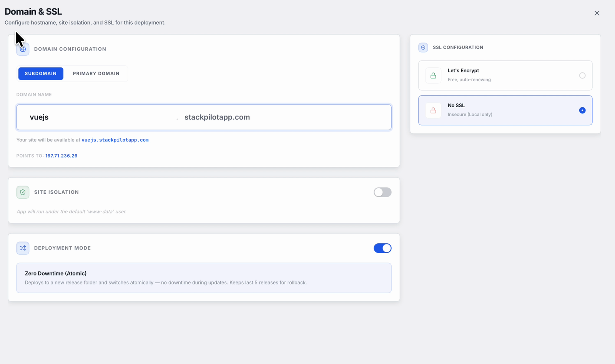Switch to the Primary Domain tab
The width and height of the screenshot is (615, 364).
coord(96,73)
